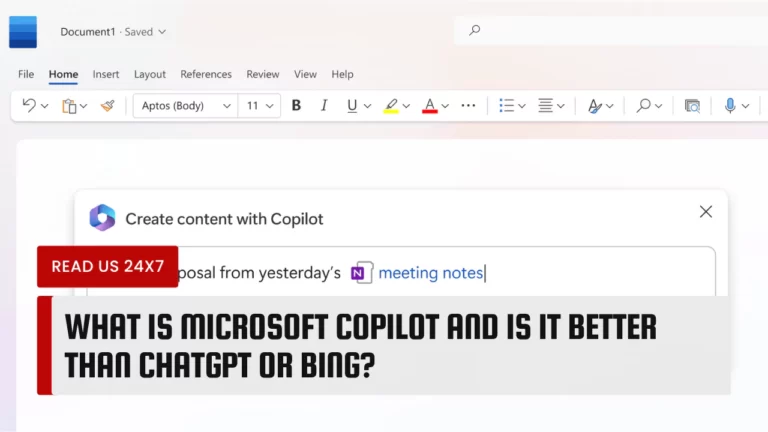Screen dimensions: 768x432
Task: Open the Layout tab
Action: pyautogui.click(x=150, y=74)
